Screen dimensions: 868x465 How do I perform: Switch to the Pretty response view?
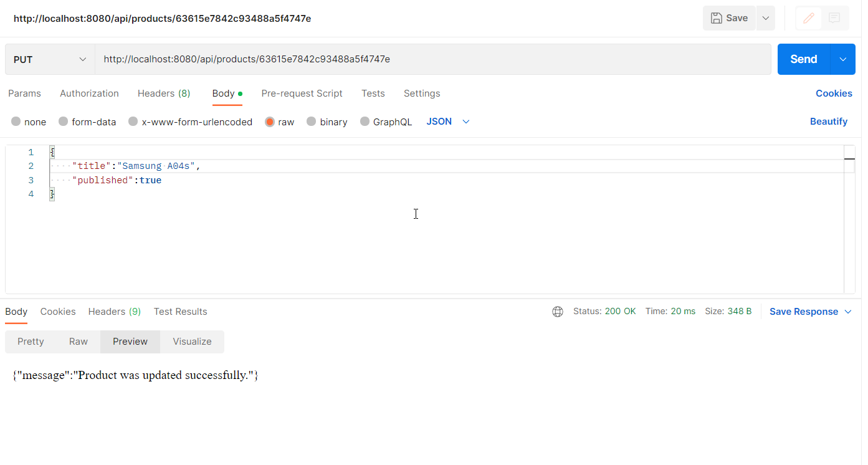tap(31, 342)
